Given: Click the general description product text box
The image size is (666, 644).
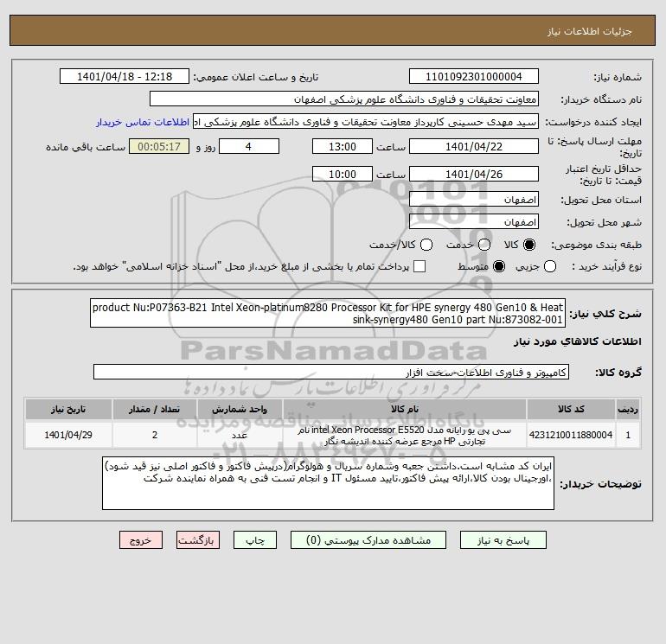Looking at the screenshot, I should [x=328, y=313].
